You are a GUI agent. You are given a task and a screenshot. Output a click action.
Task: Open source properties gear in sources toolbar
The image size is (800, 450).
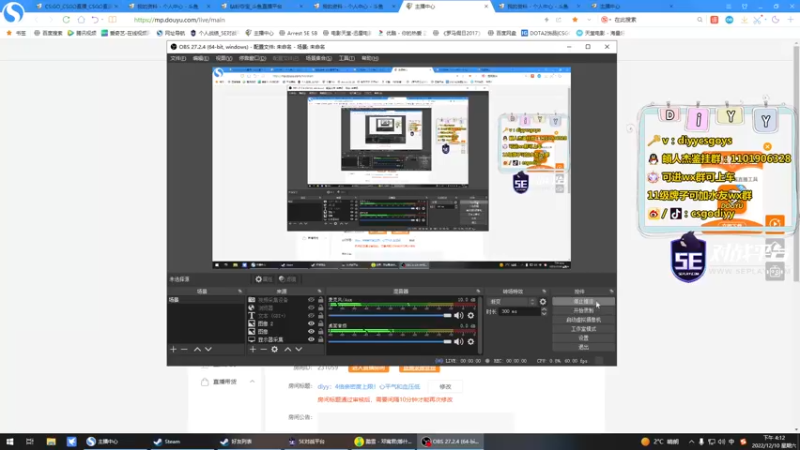point(274,349)
